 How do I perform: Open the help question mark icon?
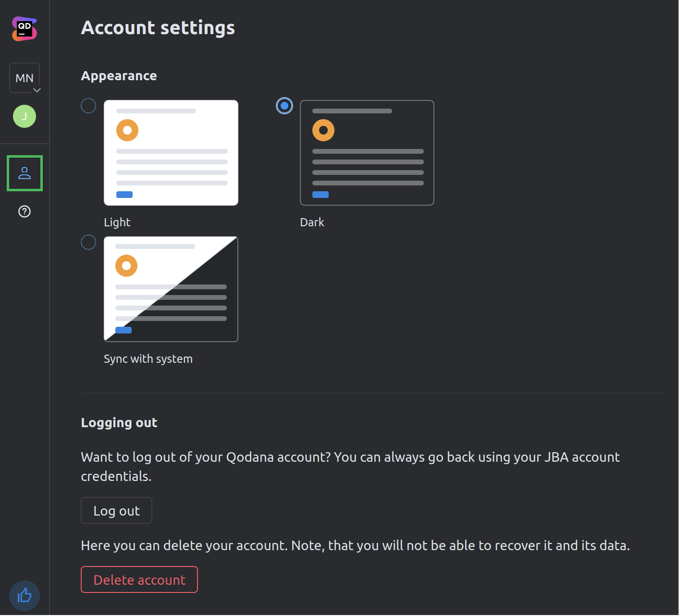click(x=24, y=211)
